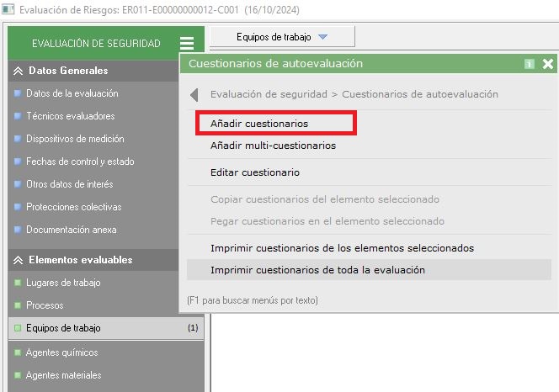Click the info icon in Cuestionarios header
The width and height of the screenshot is (559, 392).
tap(530, 63)
